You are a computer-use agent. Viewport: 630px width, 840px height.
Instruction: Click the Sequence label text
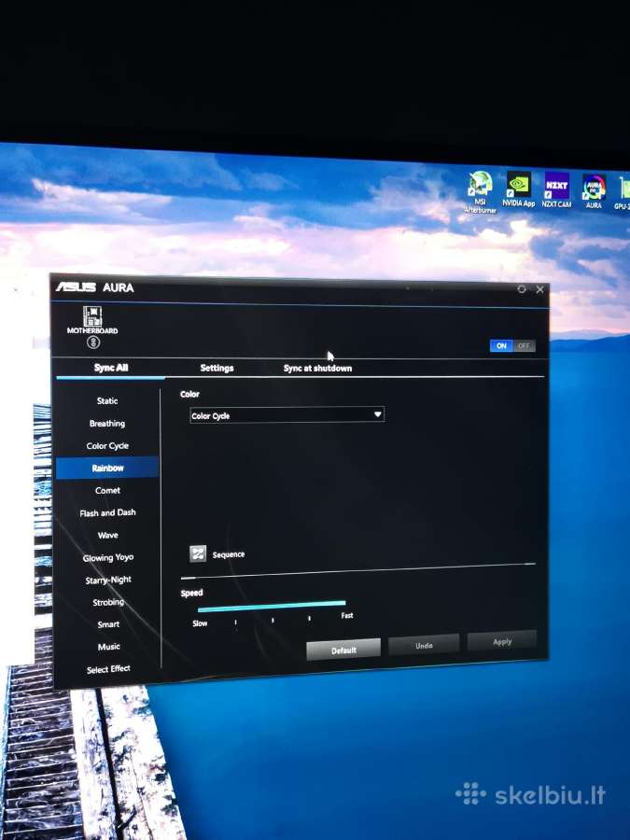coord(229,554)
